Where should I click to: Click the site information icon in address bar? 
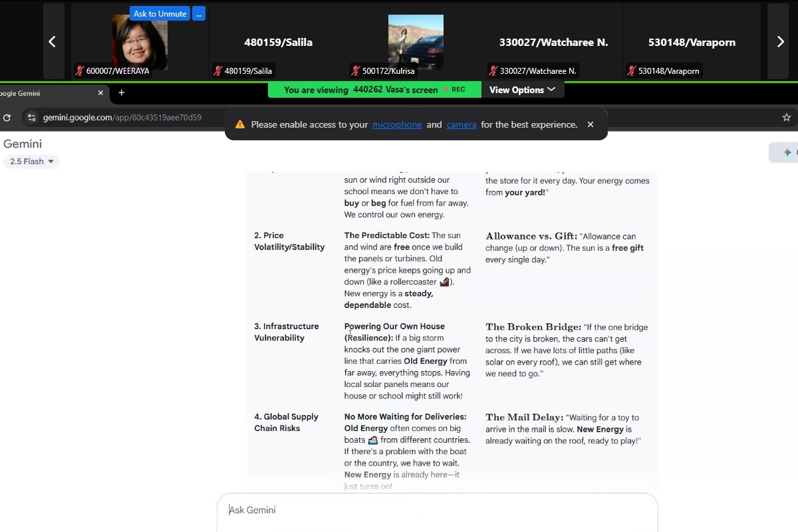pos(31,118)
